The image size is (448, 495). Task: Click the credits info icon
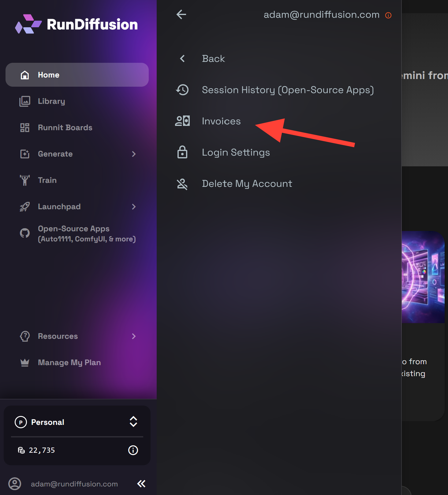click(133, 450)
